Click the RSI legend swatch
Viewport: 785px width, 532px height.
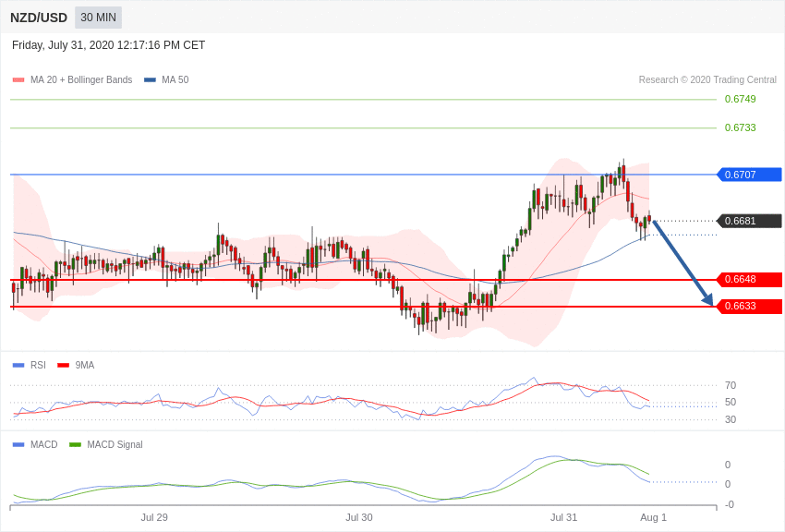pyautogui.click(x=18, y=366)
